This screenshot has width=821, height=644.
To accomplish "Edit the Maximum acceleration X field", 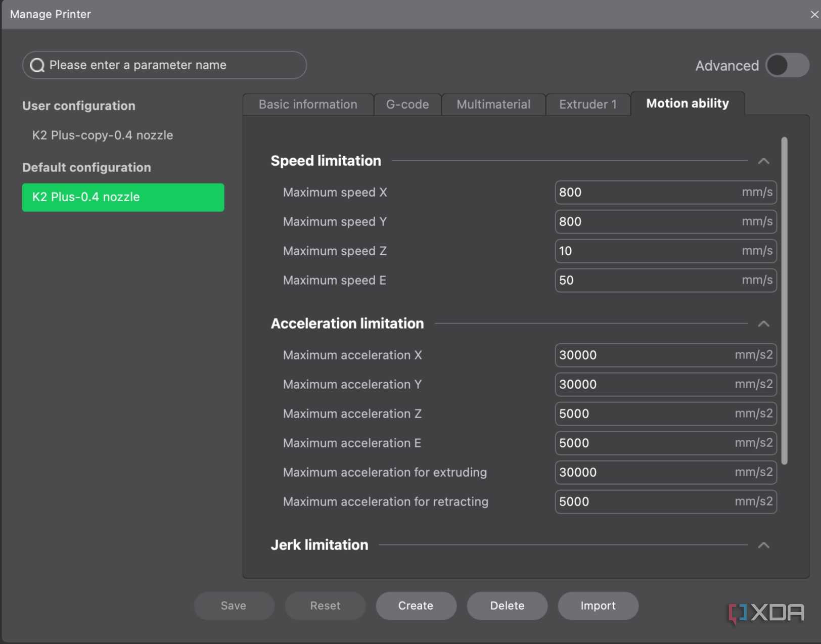I will pyautogui.click(x=666, y=355).
